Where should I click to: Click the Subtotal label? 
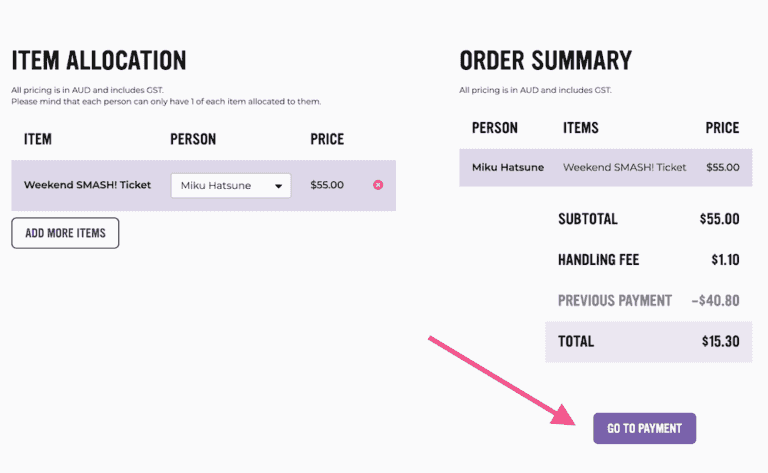point(588,219)
